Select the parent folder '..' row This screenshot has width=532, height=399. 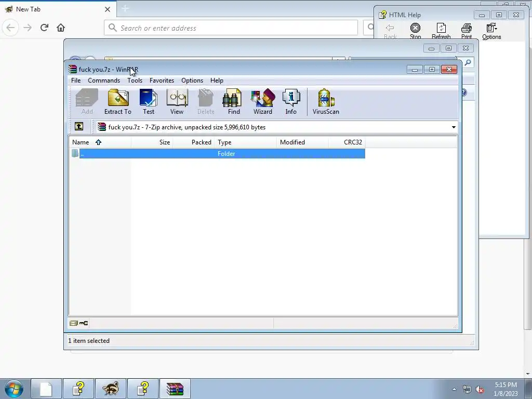(x=218, y=154)
